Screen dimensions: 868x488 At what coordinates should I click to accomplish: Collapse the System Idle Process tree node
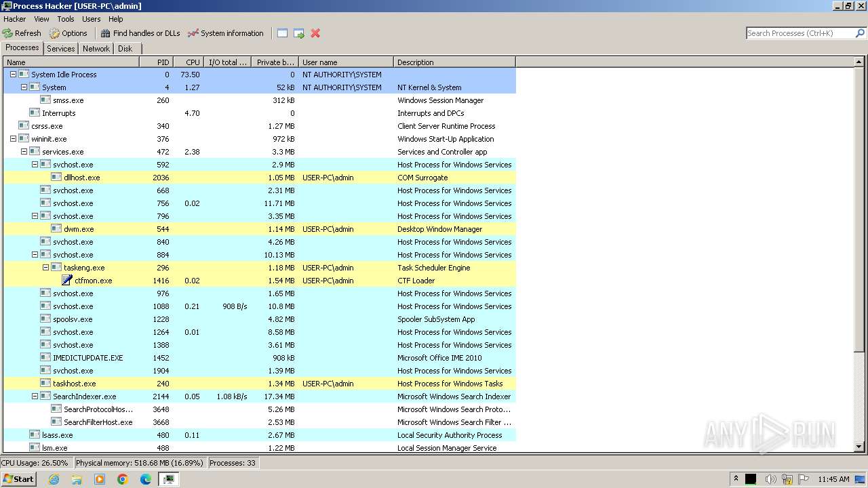coord(13,75)
